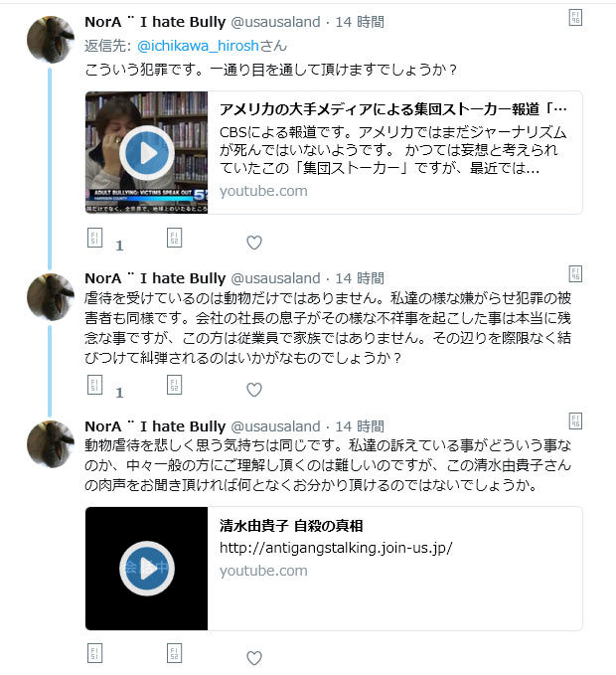
Task: Like the third tweet with 清水由貴子 video
Action: tap(254, 658)
